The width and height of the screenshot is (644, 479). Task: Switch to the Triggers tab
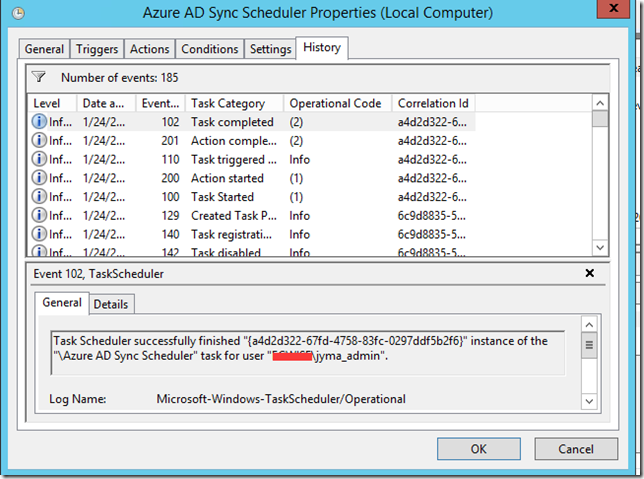(97, 49)
